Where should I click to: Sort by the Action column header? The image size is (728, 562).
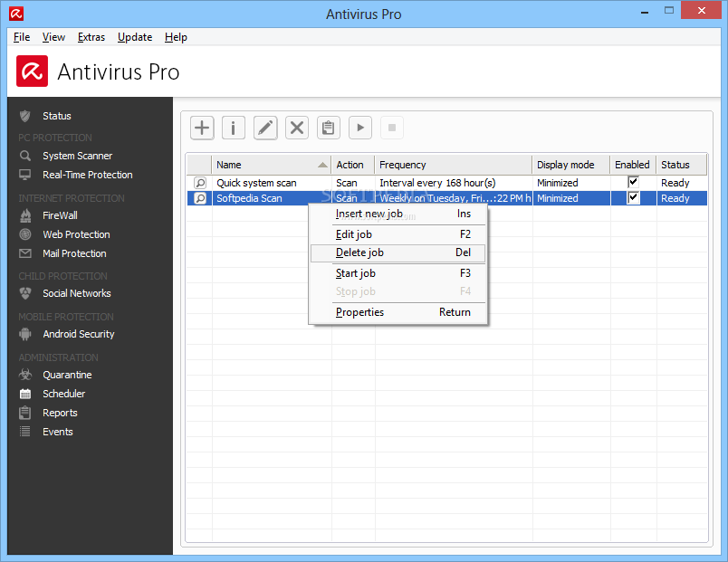tap(353, 165)
